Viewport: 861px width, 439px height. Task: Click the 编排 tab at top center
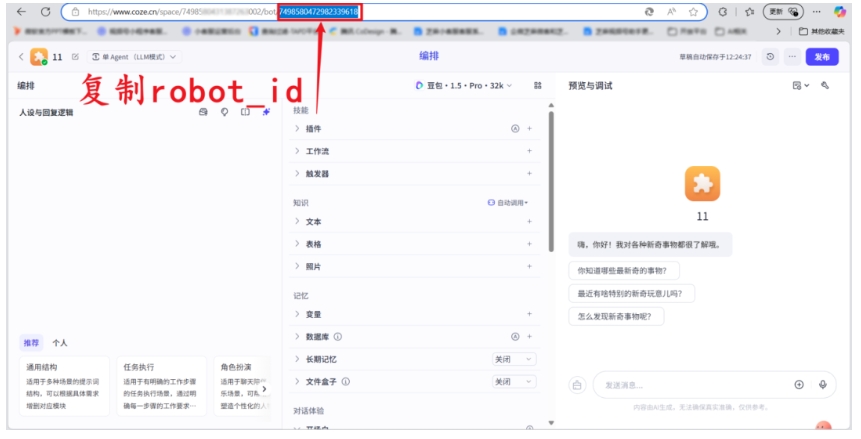click(x=429, y=56)
